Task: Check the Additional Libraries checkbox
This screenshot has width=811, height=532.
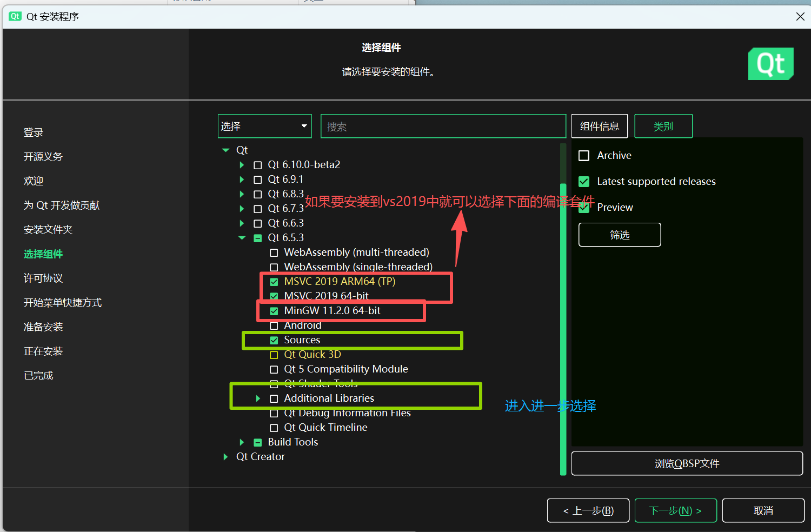Action: [x=274, y=398]
